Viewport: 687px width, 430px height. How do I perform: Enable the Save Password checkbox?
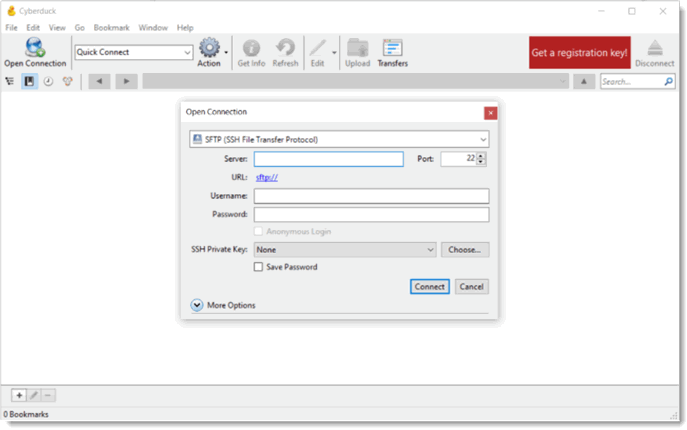click(x=259, y=267)
